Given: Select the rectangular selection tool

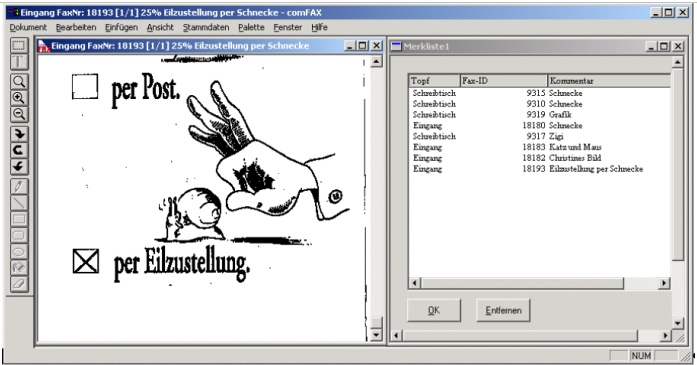Looking at the screenshot, I should [x=19, y=45].
